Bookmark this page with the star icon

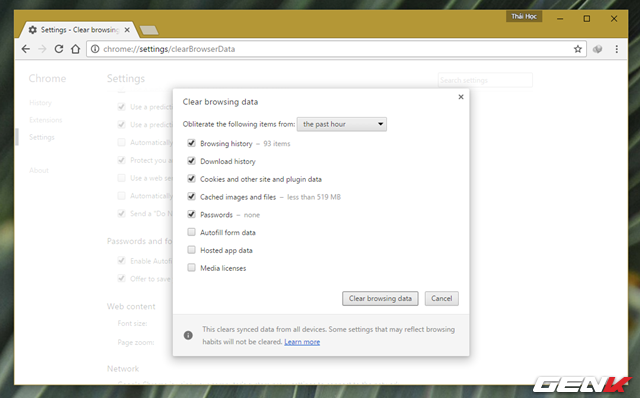coord(578,49)
